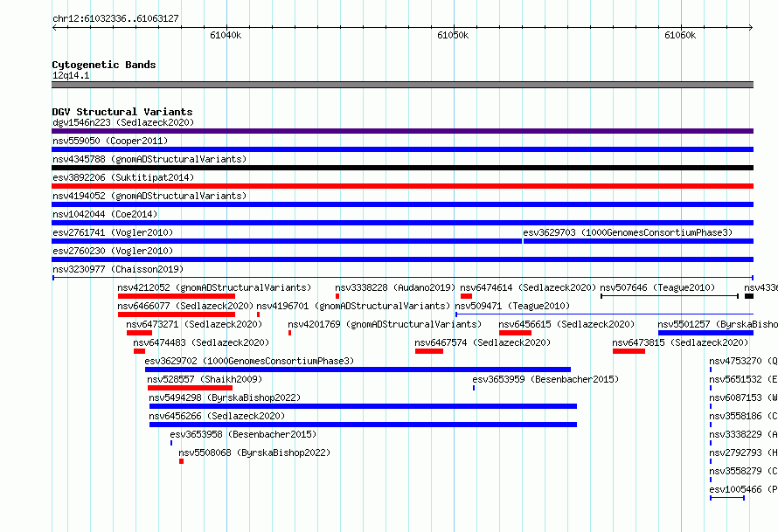Click the red bar under nsv6473815
The height and width of the screenshot is (532, 778).
coord(629,351)
